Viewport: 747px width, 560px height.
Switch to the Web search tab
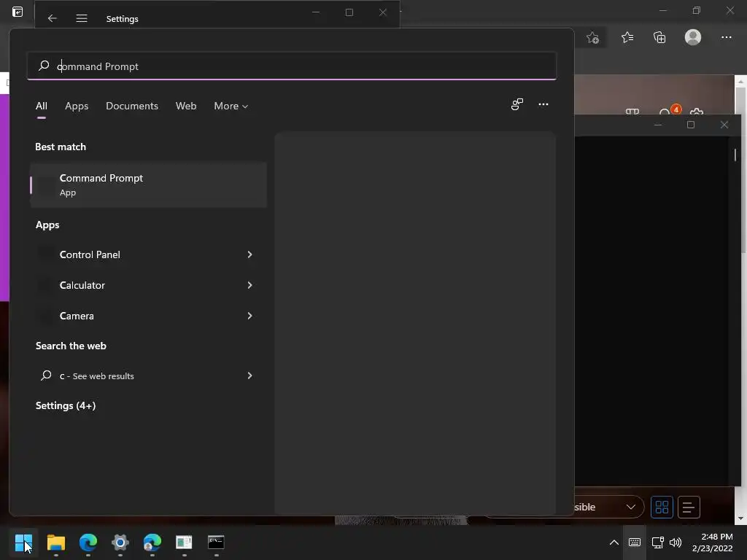click(186, 106)
